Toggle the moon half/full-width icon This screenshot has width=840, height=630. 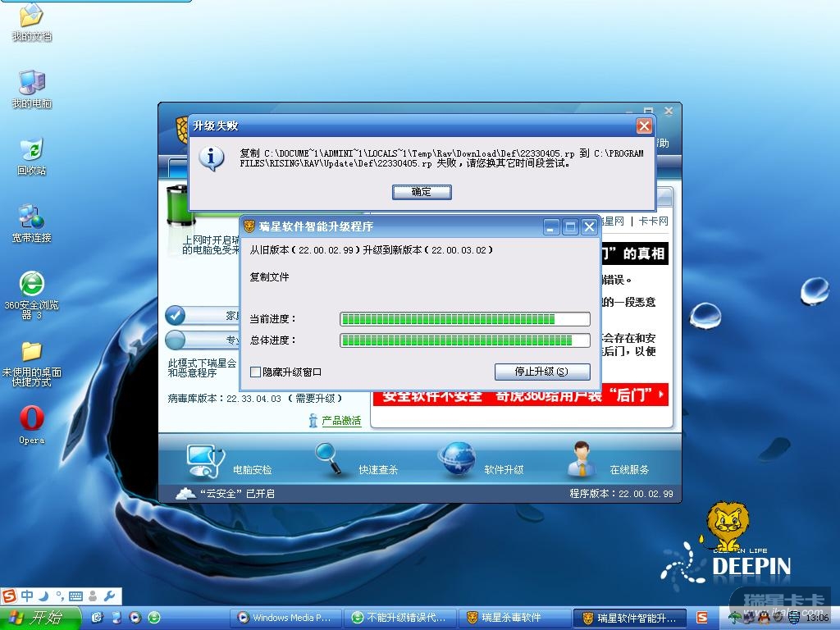point(43,596)
